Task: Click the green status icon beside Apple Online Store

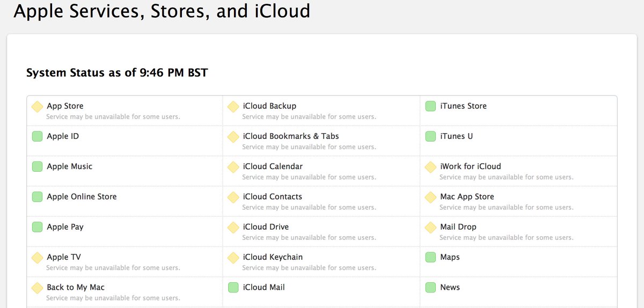Action: 37,197
